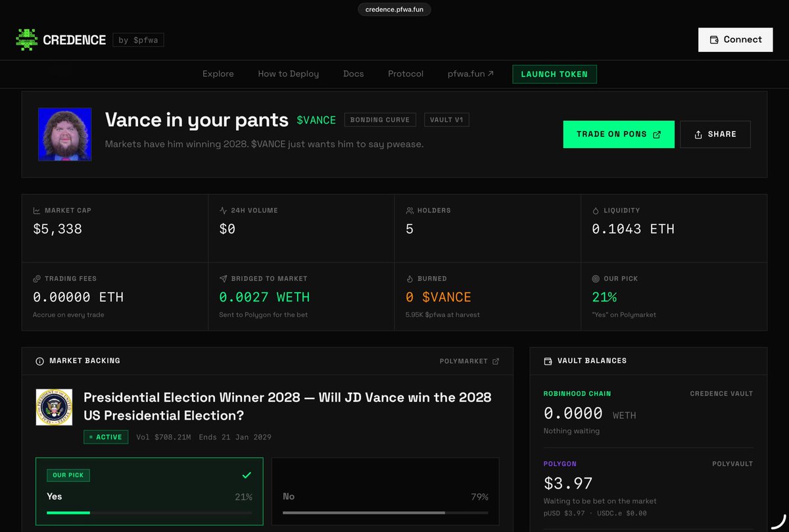This screenshot has width=789, height=532.
Task: Click the pUSD $3.97 USDC.e breakdown
Action: coord(595,513)
